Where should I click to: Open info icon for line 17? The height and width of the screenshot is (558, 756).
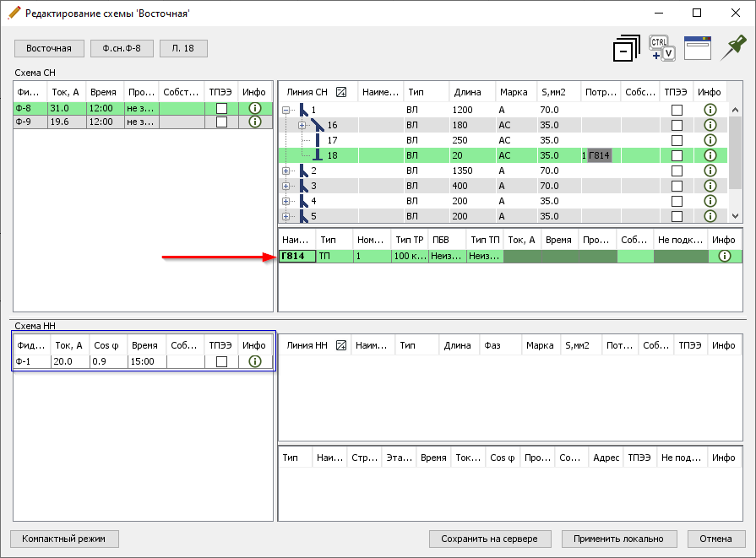(x=710, y=140)
